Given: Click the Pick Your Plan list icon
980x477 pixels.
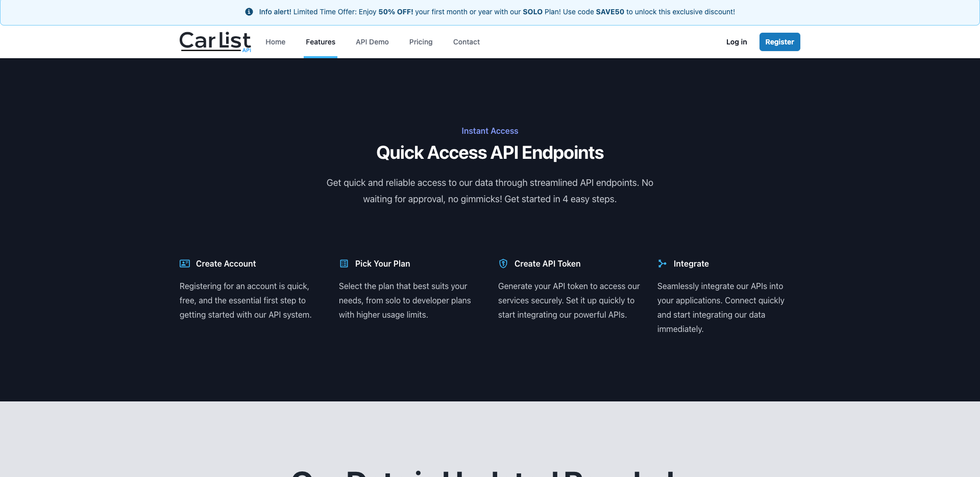Looking at the screenshot, I should pos(344,264).
